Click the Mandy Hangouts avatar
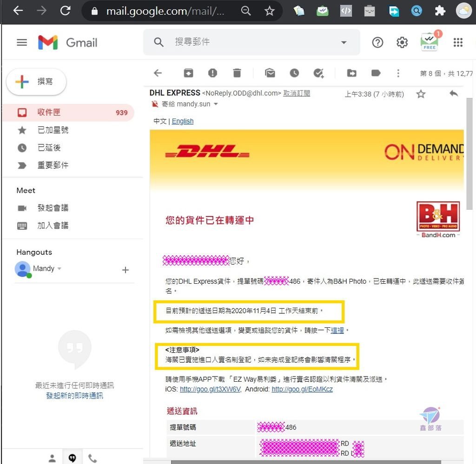This screenshot has height=464, width=476. click(x=22, y=269)
